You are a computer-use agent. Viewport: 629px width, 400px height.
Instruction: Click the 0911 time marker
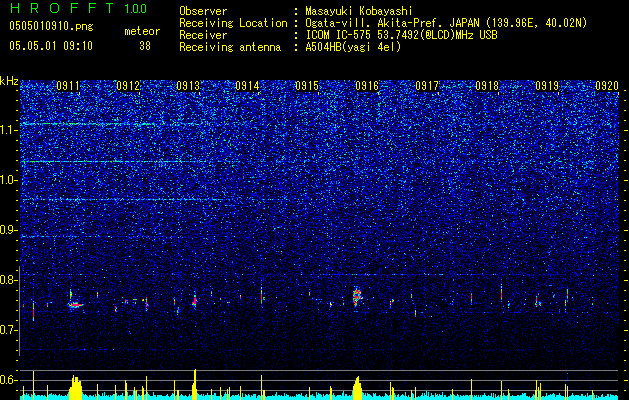(x=68, y=86)
